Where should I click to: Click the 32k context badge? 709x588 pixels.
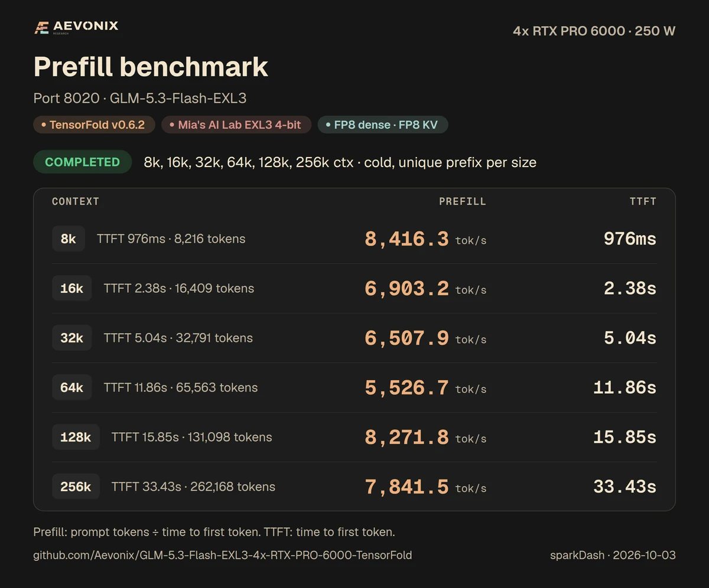coord(72,338)
